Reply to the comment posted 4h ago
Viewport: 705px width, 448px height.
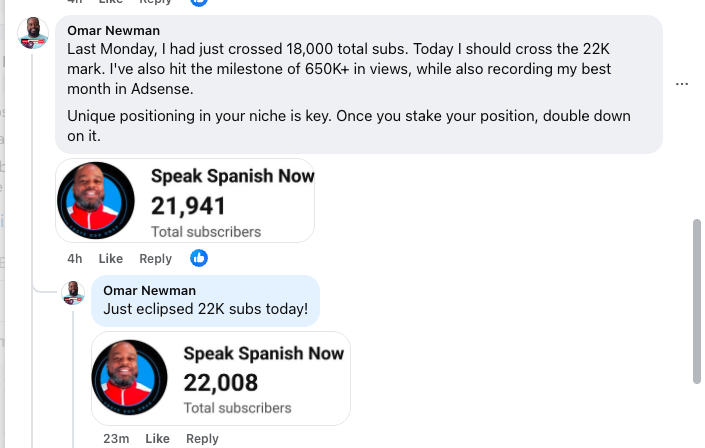tap(155, 259)
